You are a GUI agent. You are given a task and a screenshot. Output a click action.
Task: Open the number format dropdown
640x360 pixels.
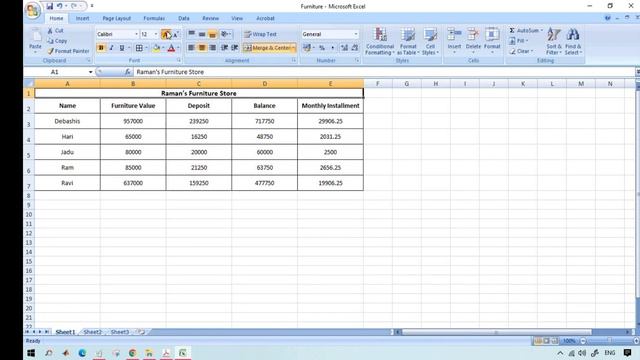pyautogui.click(x=356, y=34)
